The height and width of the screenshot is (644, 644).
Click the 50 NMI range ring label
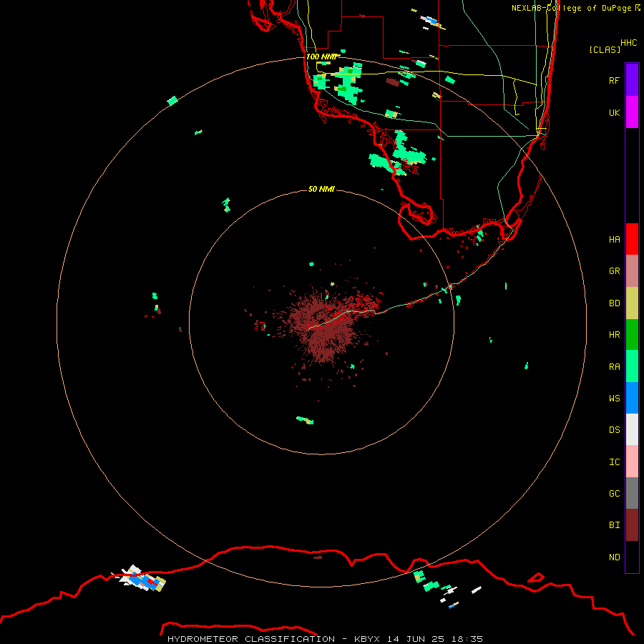pos(321,189)
